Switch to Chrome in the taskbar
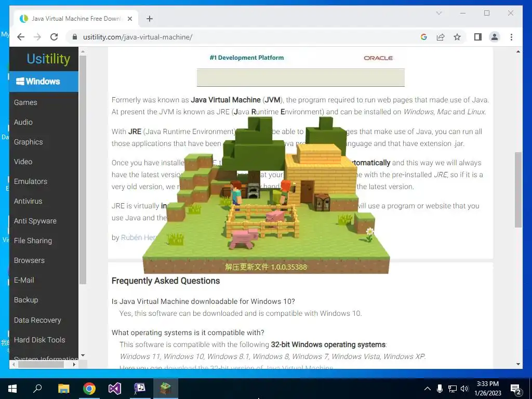Image resolution: width=532 pixels, height=399 pixels. (89, 389)
